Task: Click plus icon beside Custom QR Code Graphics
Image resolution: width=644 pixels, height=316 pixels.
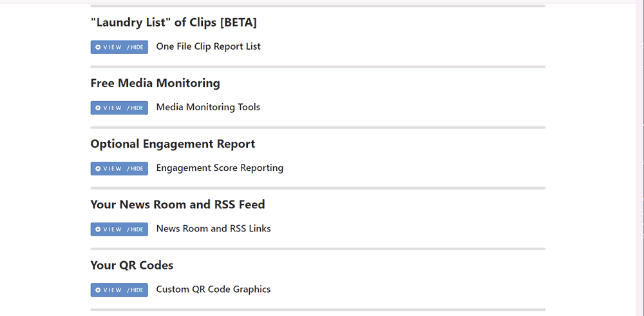Action: point(98,290)
